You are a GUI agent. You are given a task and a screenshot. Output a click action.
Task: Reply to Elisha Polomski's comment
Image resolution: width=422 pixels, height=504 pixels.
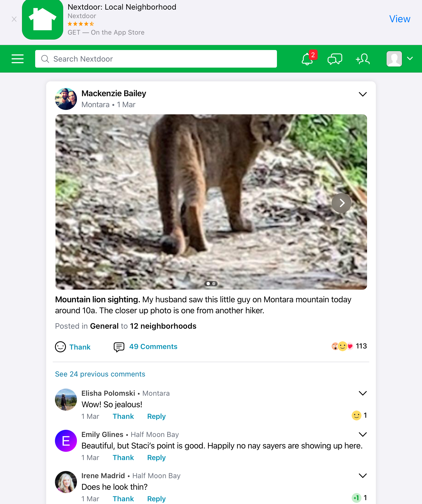(156, 416)
